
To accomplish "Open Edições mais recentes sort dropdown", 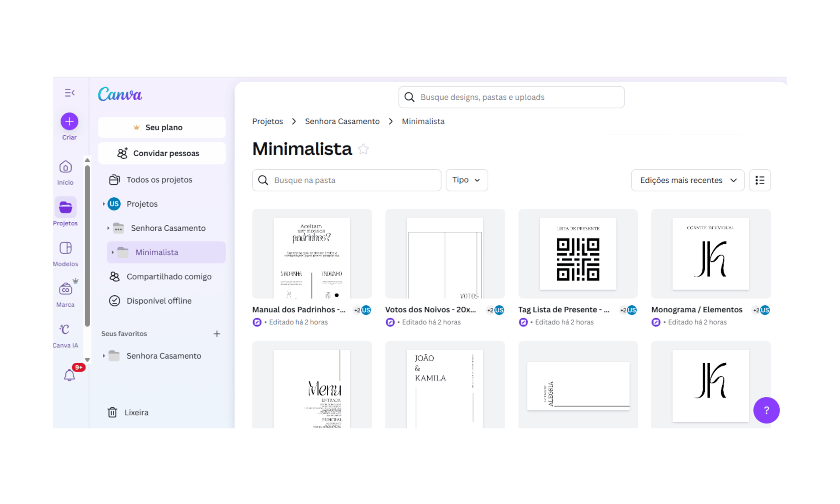I will [687, 180].
